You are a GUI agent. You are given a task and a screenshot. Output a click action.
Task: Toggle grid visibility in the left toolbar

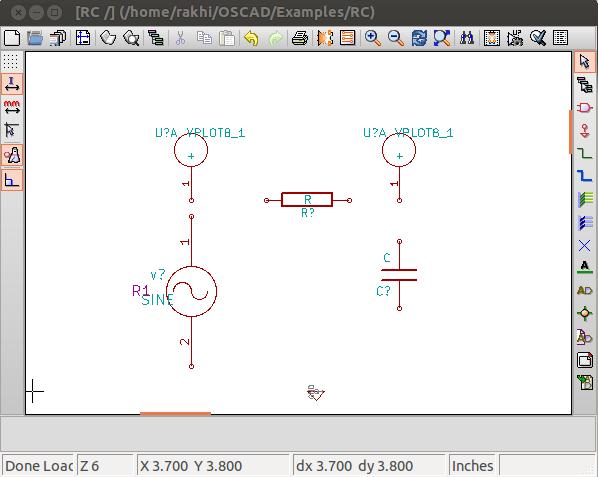(x=11, y=61)
